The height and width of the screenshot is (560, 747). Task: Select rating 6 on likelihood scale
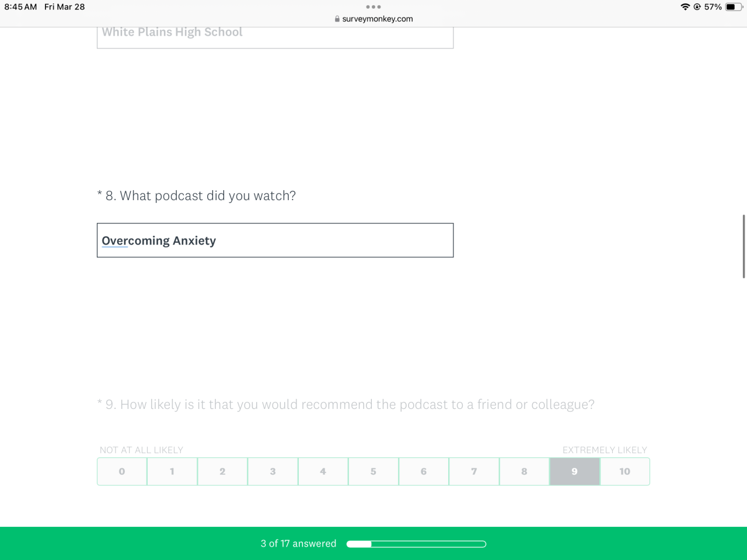coord(424,471)
